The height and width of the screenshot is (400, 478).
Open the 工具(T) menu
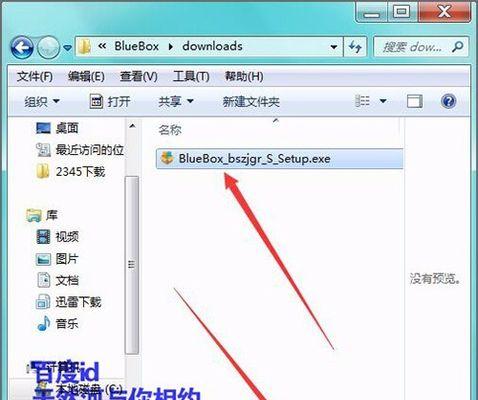(191, 77)
